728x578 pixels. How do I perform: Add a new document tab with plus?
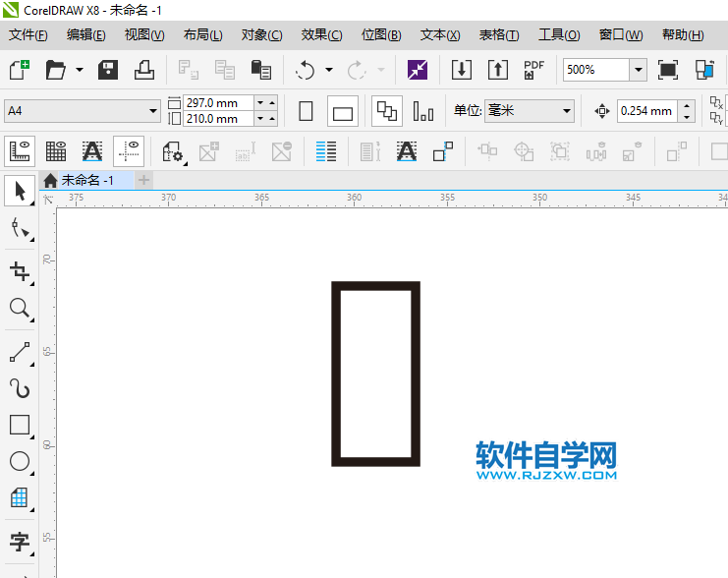coord(143,180)
